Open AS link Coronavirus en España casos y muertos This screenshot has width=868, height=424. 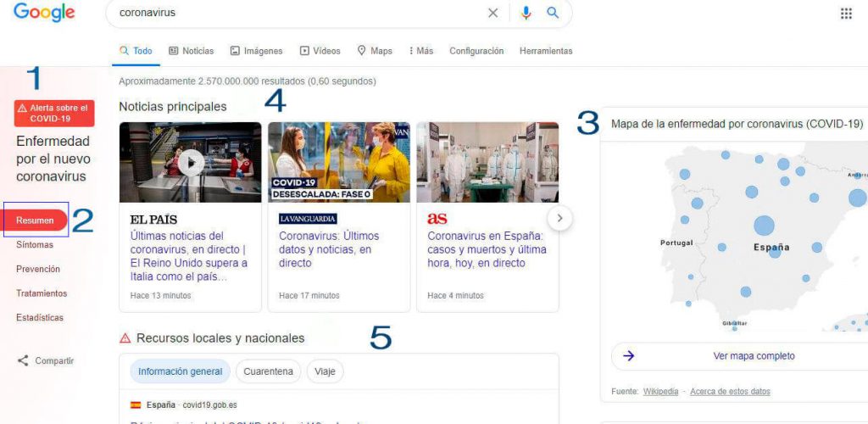[x=487, y=249]
